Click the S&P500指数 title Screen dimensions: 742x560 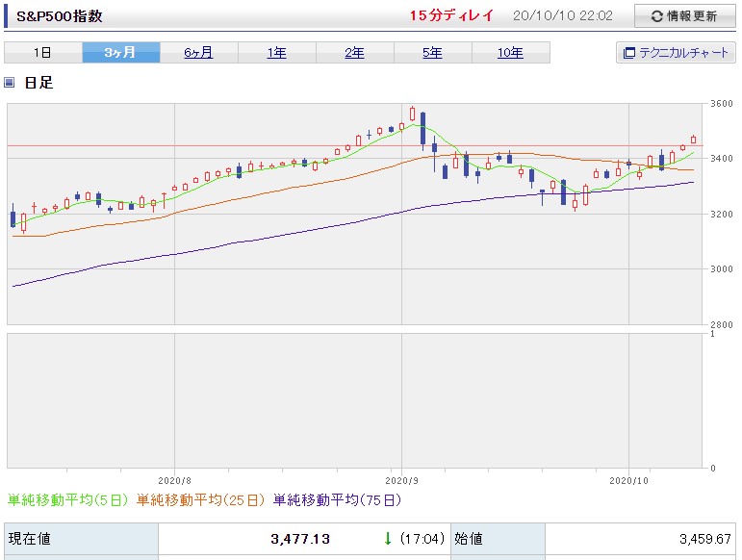tap(59, 16)
